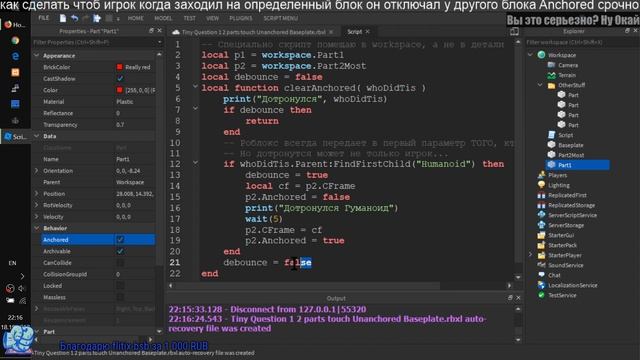Enable the Locked checkbox

point(120,286)
